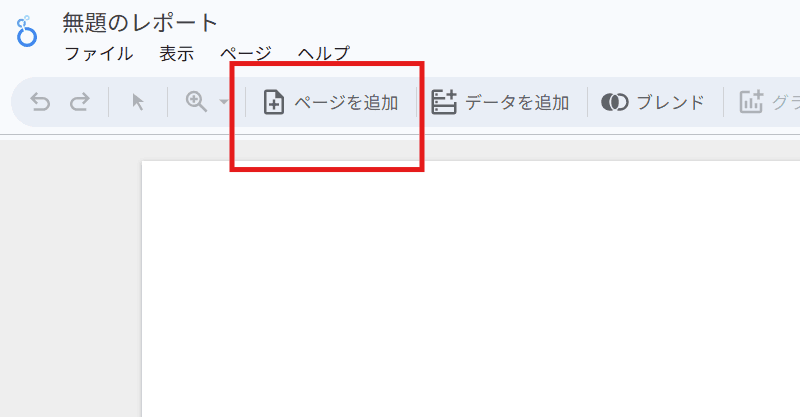Open the ページ menu

[246, 54]
